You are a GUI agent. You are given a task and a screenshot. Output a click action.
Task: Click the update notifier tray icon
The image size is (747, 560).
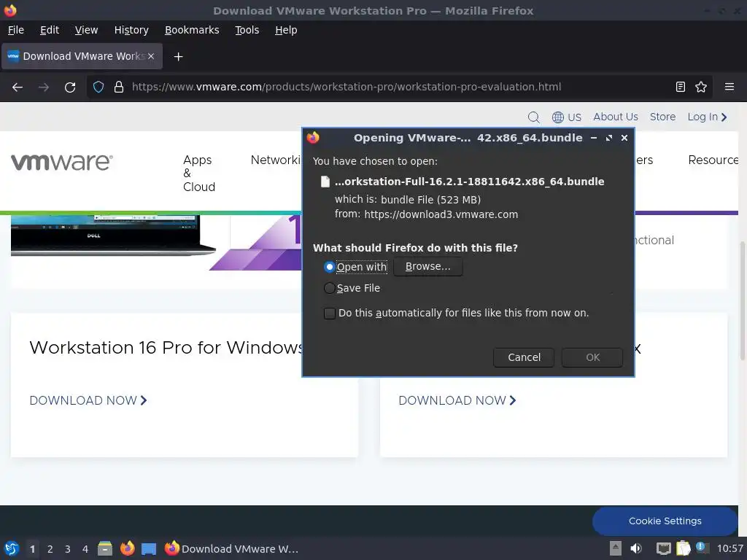(x=703, y=548)
